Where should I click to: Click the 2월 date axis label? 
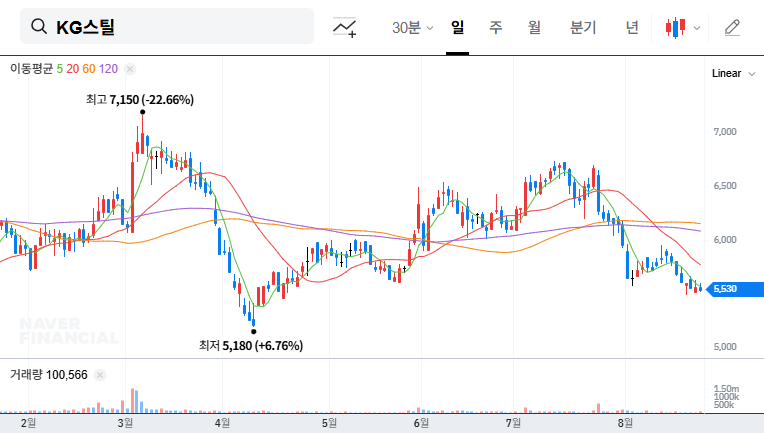(x=28, y=423)
